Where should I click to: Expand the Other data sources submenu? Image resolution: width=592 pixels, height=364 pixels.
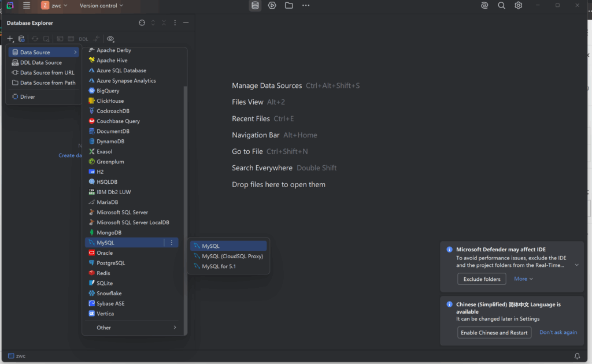click(x=133, y=328)
